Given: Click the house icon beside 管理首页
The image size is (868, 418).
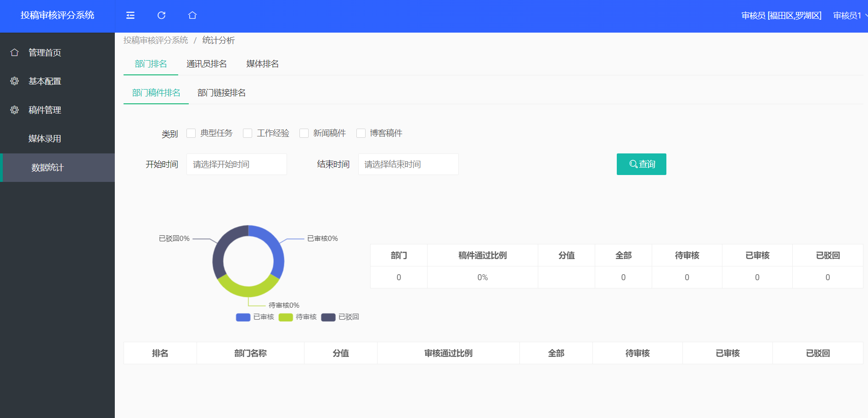Looking at the screenshot, I should [15, 52].
